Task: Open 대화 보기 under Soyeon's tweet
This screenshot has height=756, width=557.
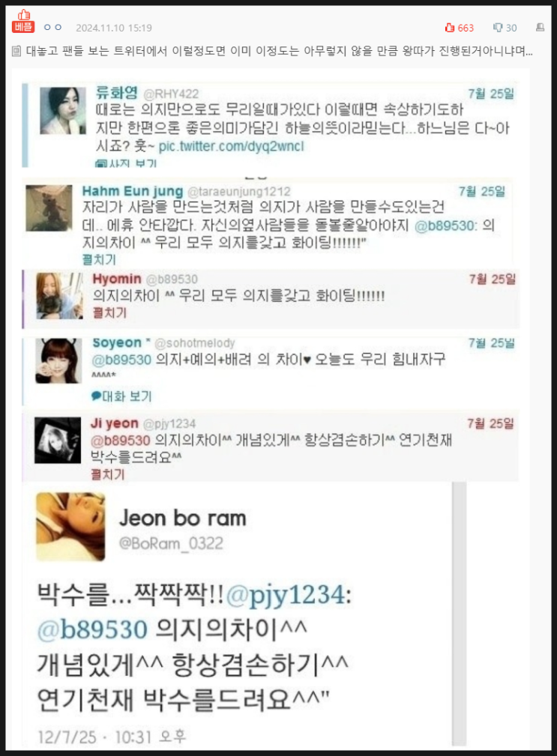Action: pos(121,396)
